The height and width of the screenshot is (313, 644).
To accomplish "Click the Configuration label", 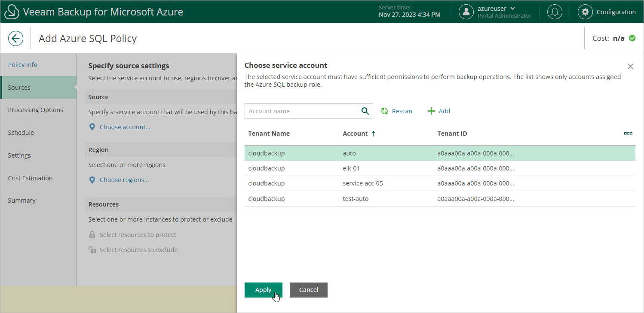I will [x=616, y=12].
